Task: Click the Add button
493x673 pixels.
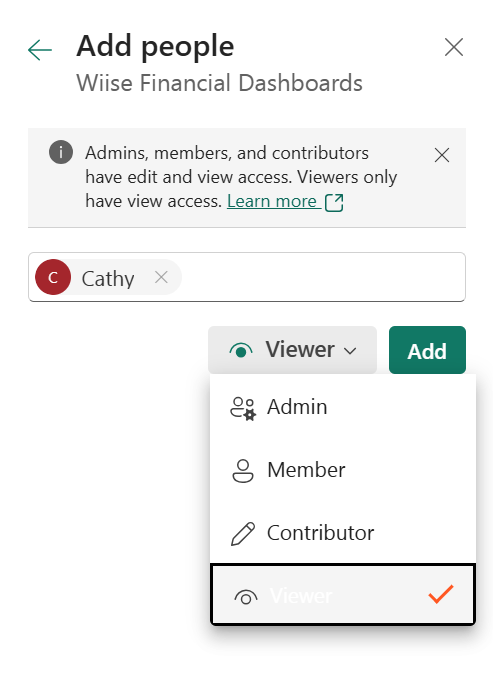Action: [427, 350]
